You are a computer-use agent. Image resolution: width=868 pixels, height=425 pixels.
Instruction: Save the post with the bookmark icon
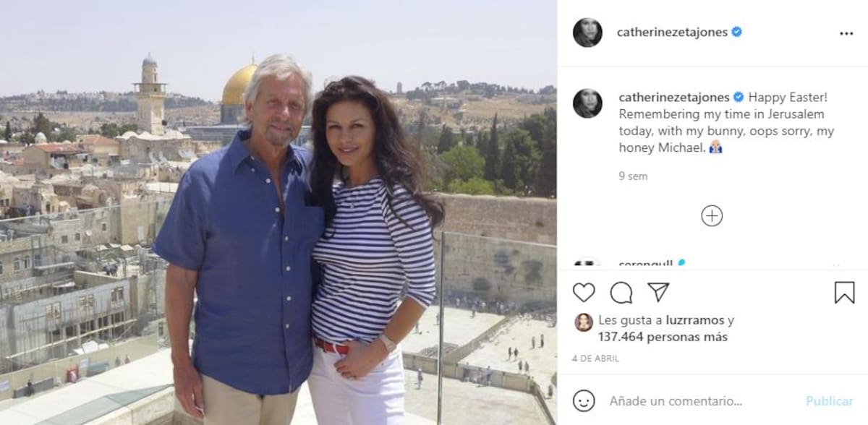click(x=844, y=292)
